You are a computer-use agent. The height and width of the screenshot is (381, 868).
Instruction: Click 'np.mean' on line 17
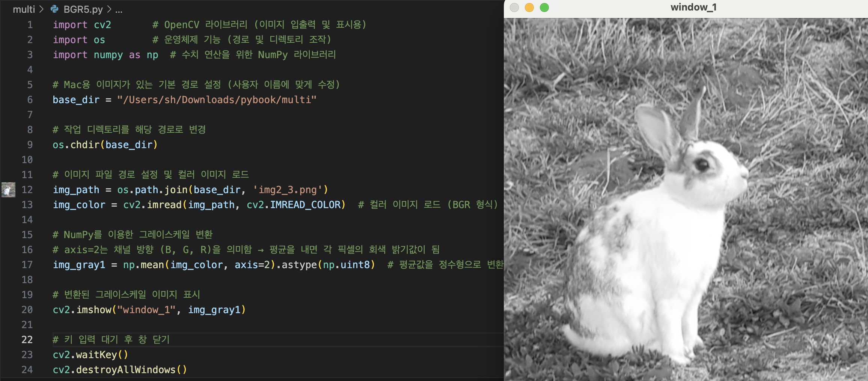tap(143, 265)
